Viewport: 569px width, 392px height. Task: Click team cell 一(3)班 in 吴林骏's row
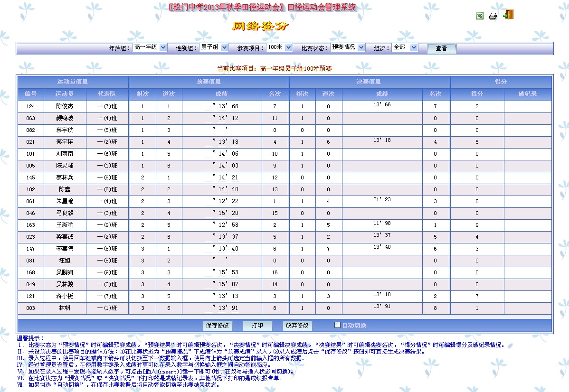(x=107, y=284)
